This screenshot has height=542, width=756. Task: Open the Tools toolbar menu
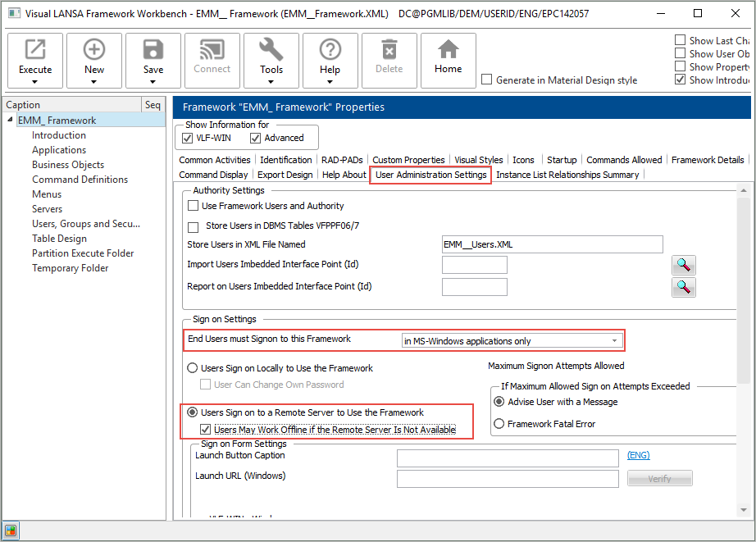click(271, 51)
